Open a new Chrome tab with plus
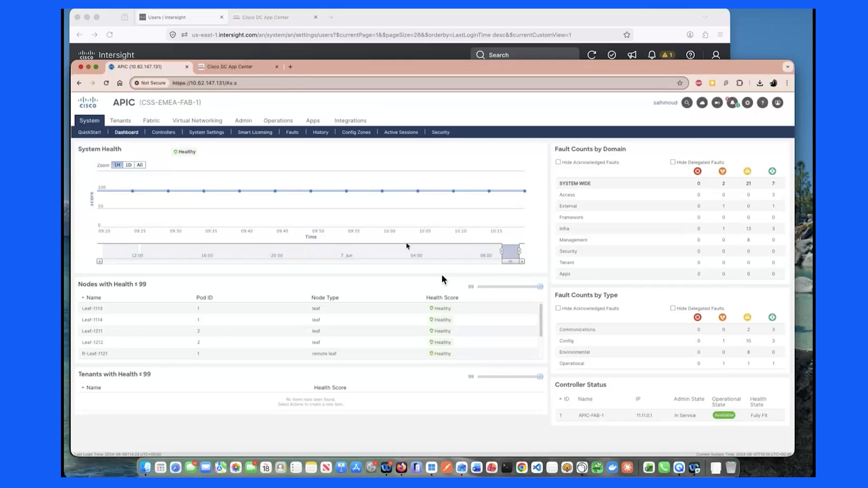The width and height of the screenshot is (868, 488). click(290, 67)
